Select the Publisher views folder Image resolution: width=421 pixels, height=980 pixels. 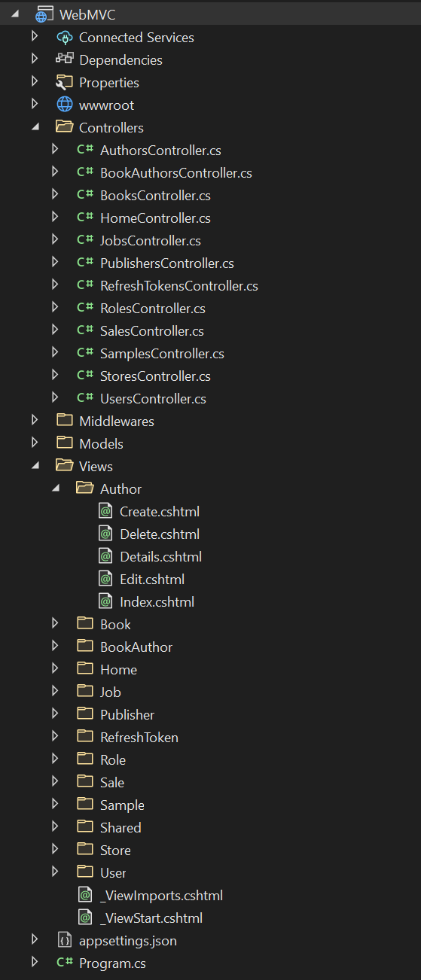click(127, 714)
